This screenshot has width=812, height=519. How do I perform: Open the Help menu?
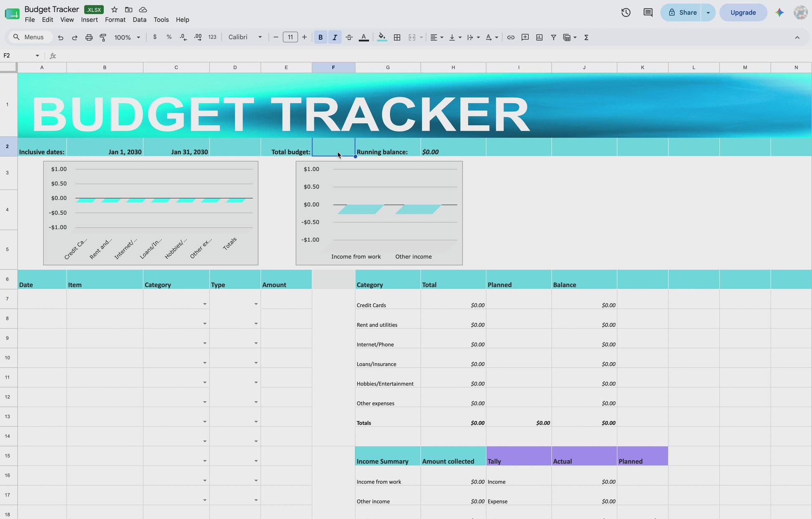click(182, 20)
